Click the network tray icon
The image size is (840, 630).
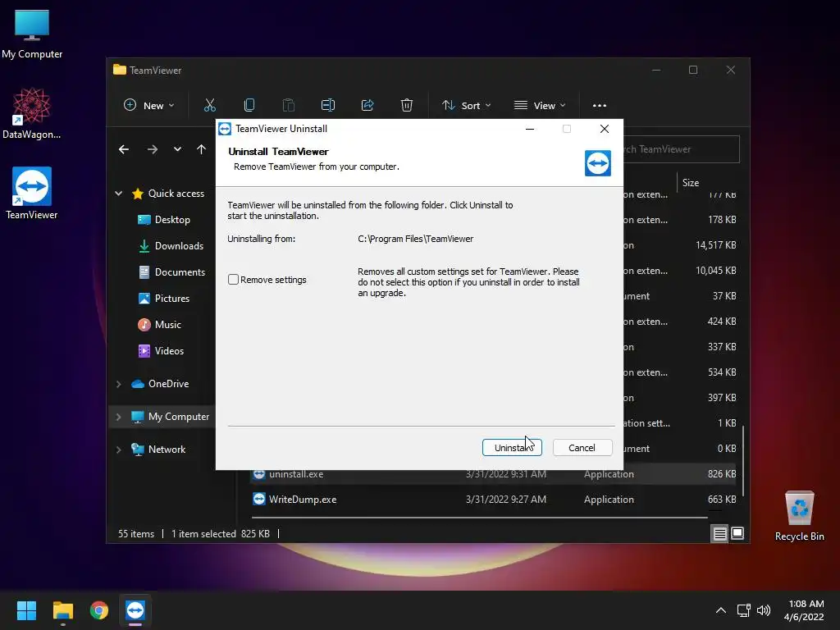(x=743, y=610)
